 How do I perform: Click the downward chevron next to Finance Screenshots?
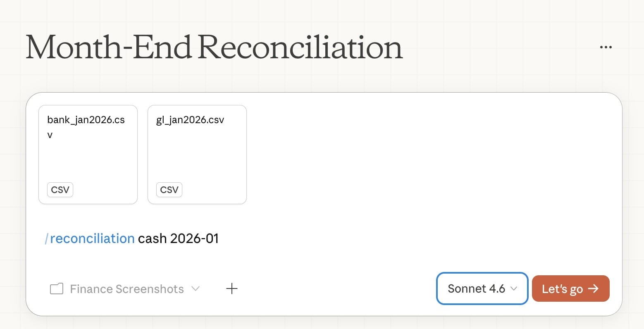point(196,288)
